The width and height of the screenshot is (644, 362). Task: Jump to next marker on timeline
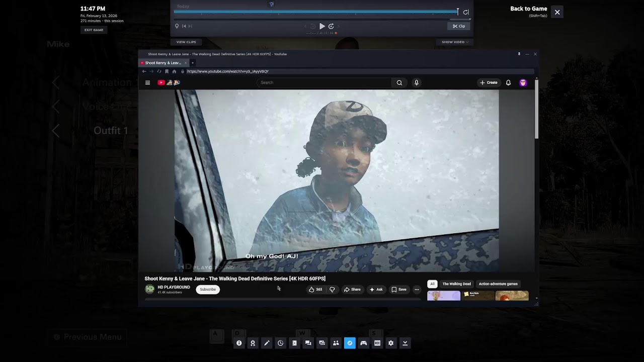point(190,26)
